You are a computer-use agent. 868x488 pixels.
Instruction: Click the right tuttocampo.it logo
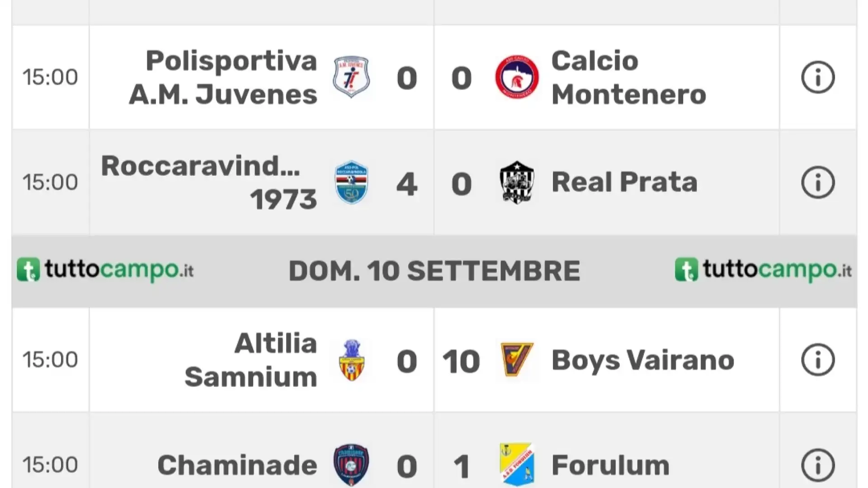pos(763,270)
